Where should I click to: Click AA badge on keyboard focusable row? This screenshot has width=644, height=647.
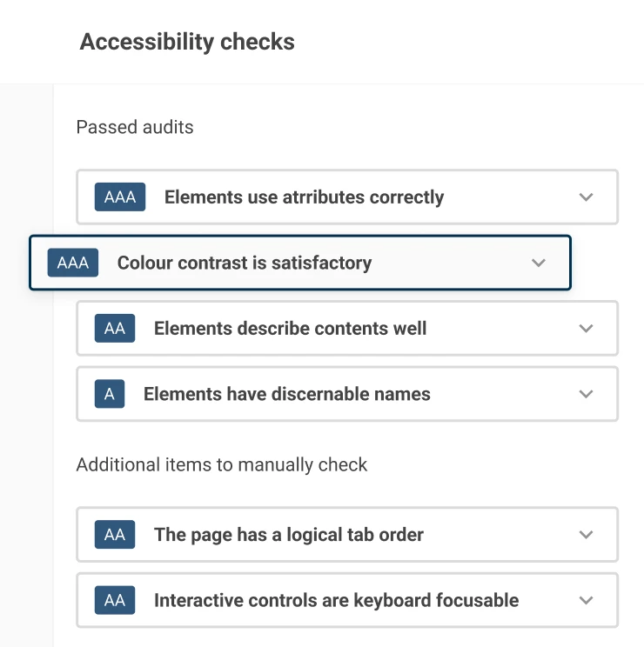115,600
